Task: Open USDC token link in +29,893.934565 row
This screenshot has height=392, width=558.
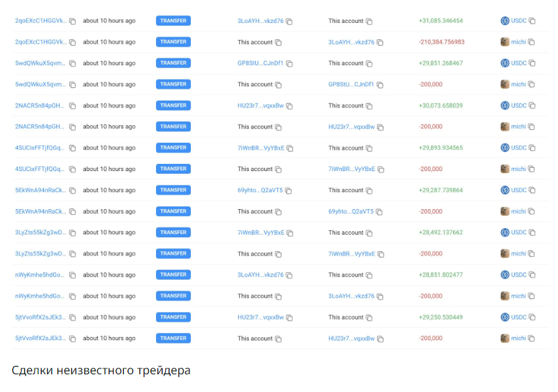Action: coord(519,147)
